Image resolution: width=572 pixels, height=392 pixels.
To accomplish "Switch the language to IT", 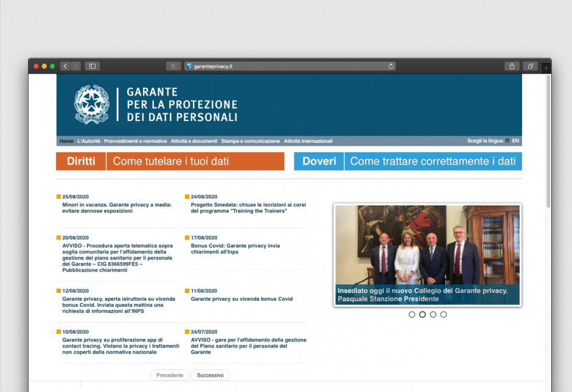I will [507, 140].
